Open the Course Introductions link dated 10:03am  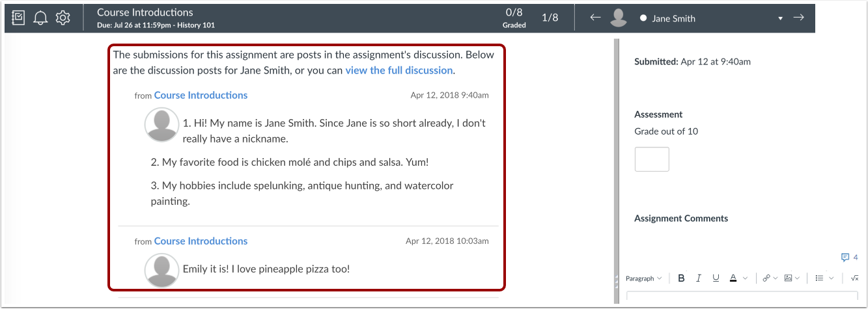click(x=201, y=241)
